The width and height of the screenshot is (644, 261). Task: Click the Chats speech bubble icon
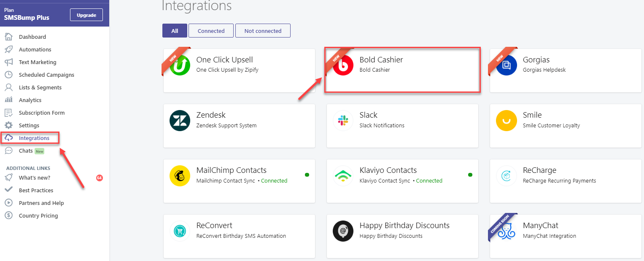(x=8, y=151)
